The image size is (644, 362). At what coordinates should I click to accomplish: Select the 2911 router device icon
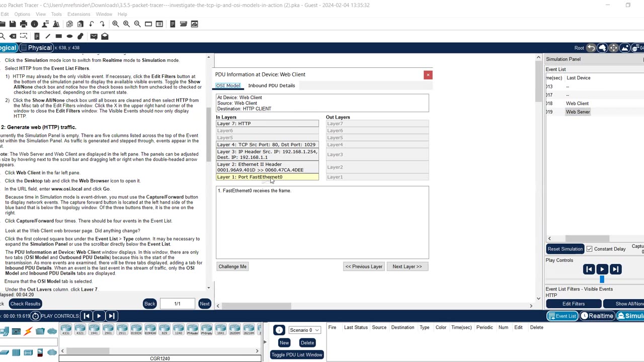coord(122,330)
